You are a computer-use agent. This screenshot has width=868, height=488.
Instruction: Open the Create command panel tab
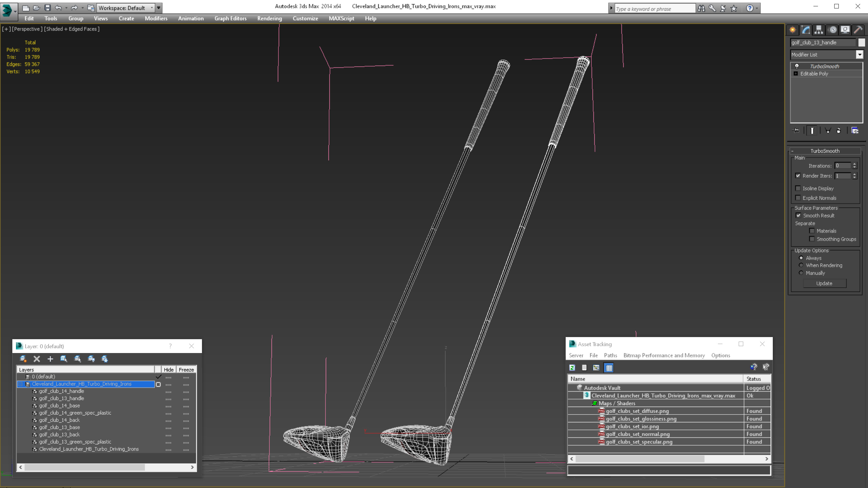(793, 30)
